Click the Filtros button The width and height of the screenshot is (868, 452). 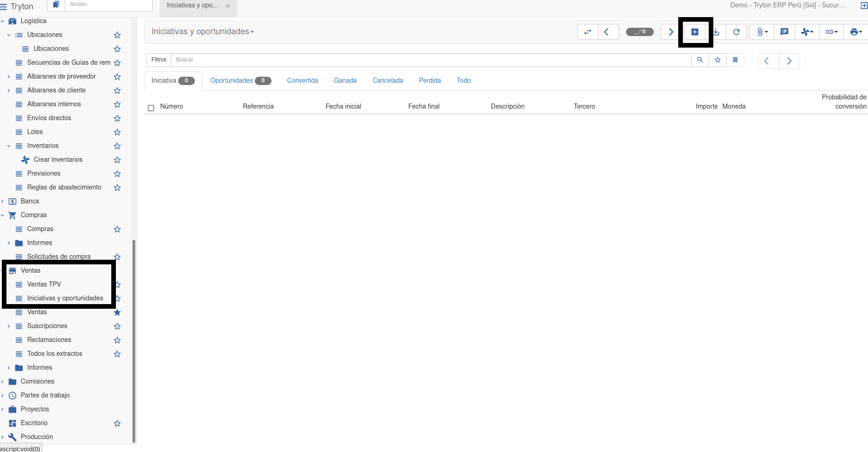(x=159, y=60)
